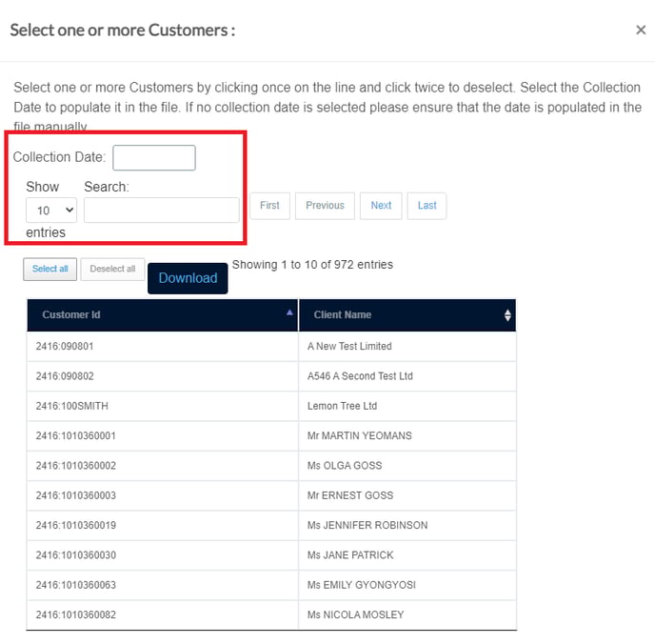Jump to Last page
655x644 pixels.
pyautogui.click(x=427, y=206)
